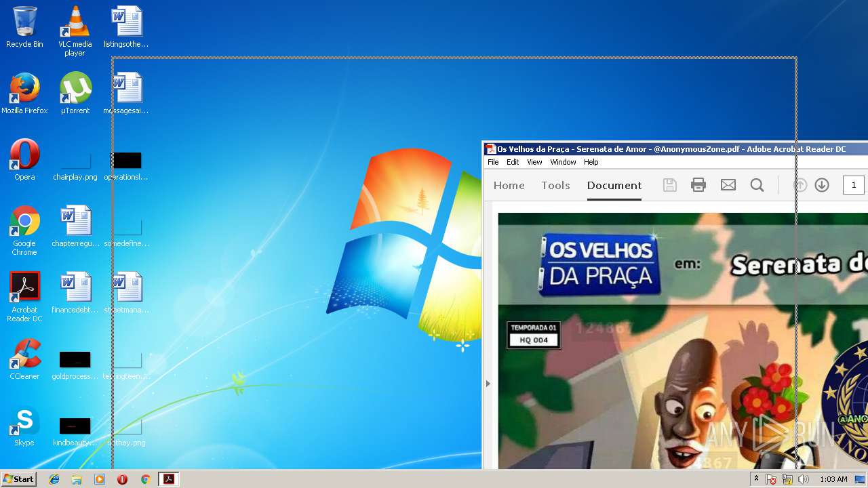Select the Document tab in Acrobat

tap(614, 185)
